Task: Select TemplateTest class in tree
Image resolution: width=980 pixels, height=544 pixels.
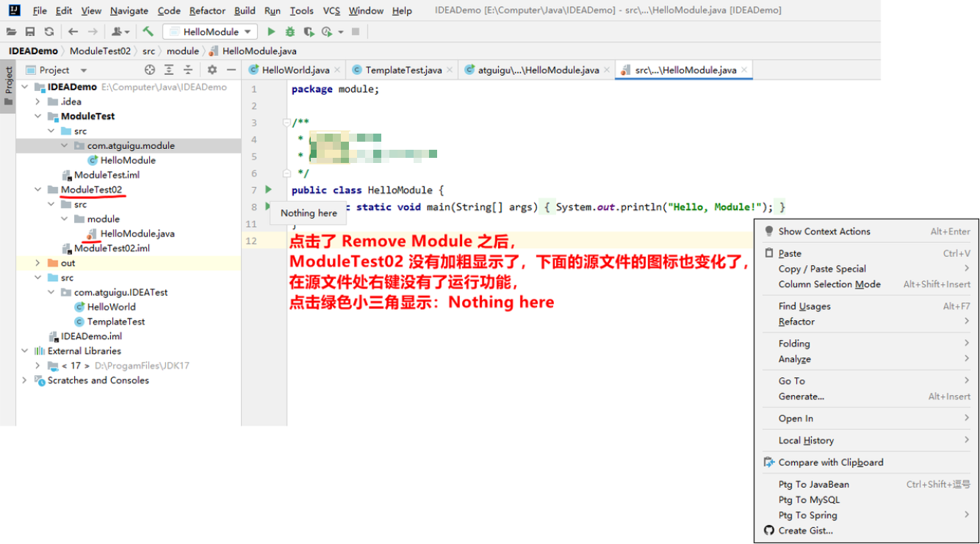Action: [x=110, y=322]
